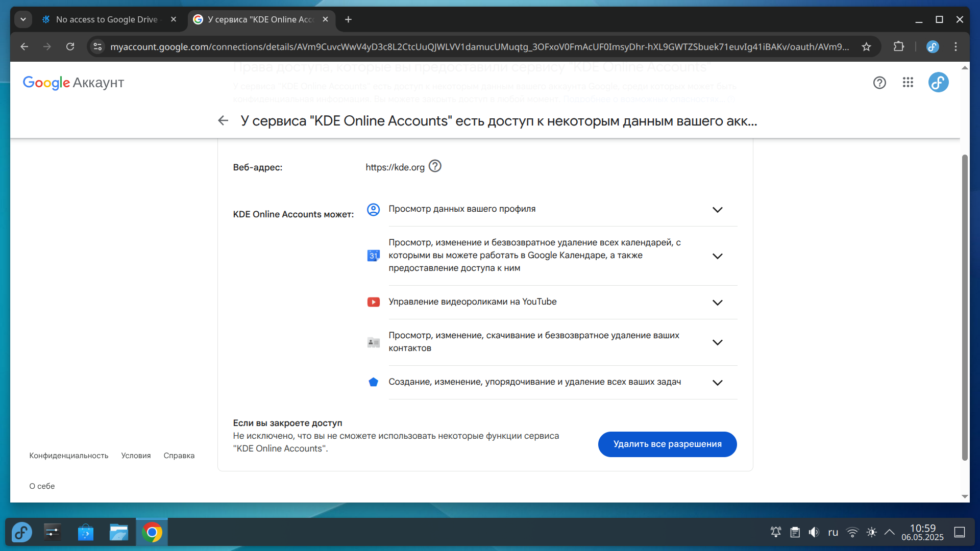Click the contacts permission icon

[x=374, y=342]
